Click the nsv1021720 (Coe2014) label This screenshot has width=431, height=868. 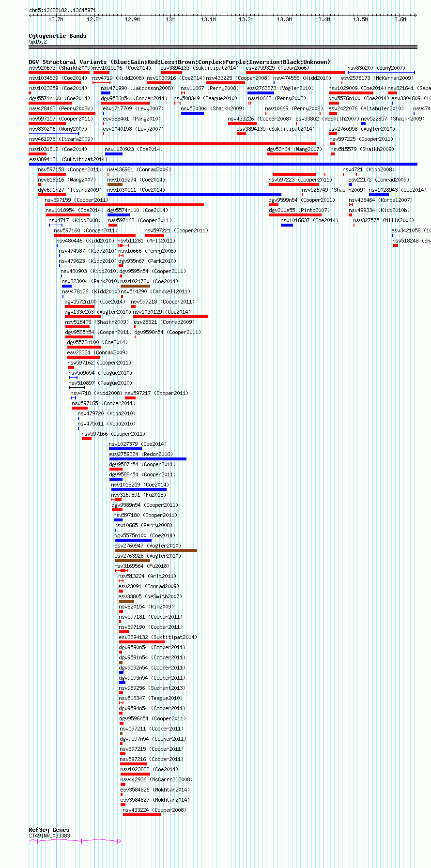click(x=149, y=281)
